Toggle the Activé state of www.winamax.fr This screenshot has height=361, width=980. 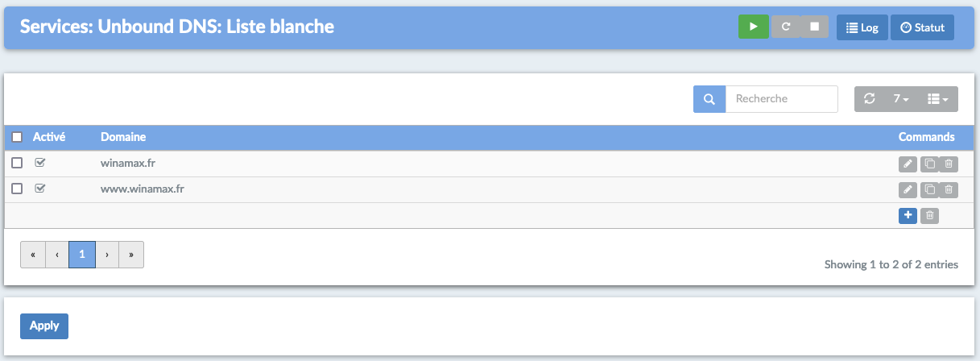40,189
